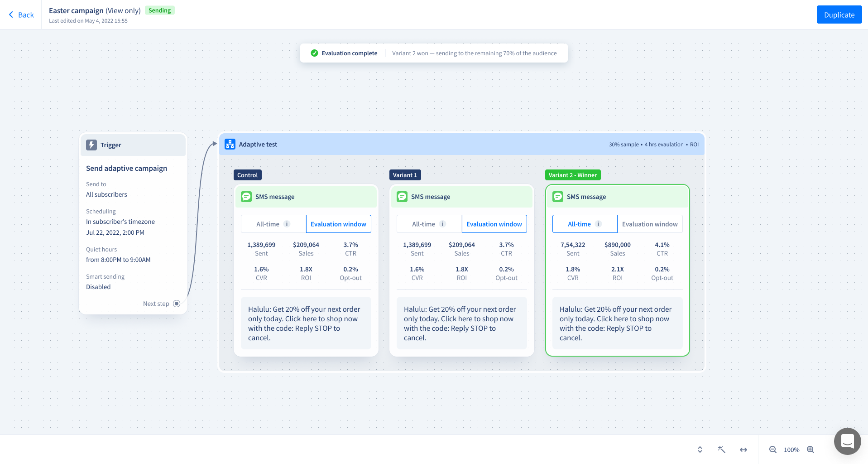This screenshot has width=868, height=464.
Task: Click Variant 2 $890,000 Sales value
Action: point(618,245)
